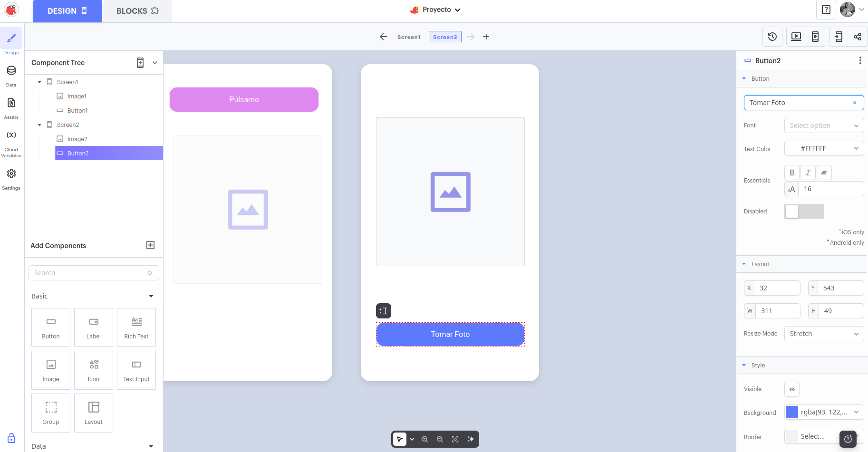This screenshot has height=452, width=868.
Task: Click the share project icon
Action: (858, 37)
